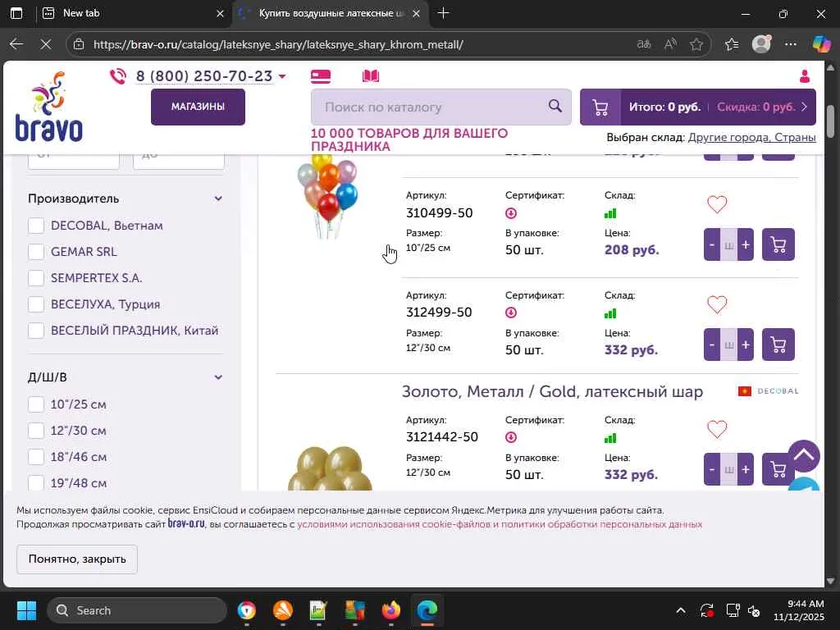The height and width of the screenshot is (630, 840).
Task: Check the 18"/46 см size filter
Action: click(36, 457)
